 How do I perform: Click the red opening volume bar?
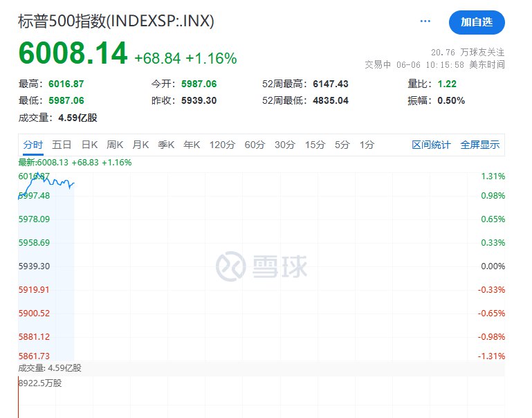(x=18, y=397)
